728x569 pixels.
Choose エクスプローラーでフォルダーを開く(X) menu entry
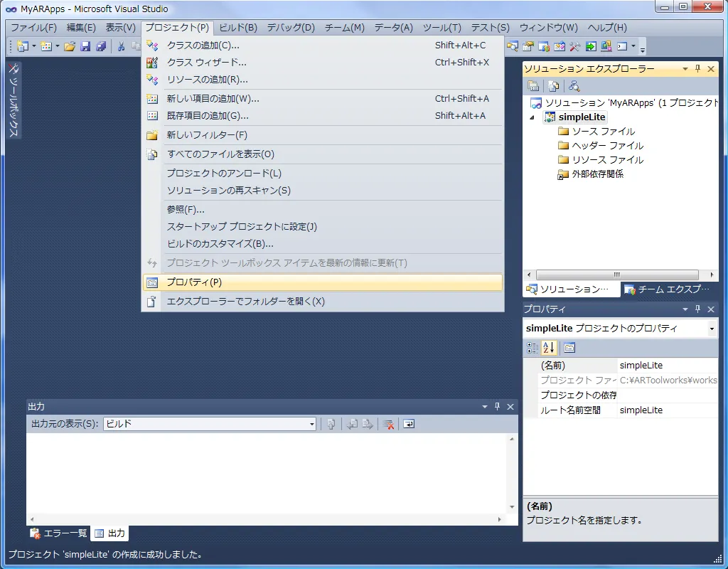point(323,301)
